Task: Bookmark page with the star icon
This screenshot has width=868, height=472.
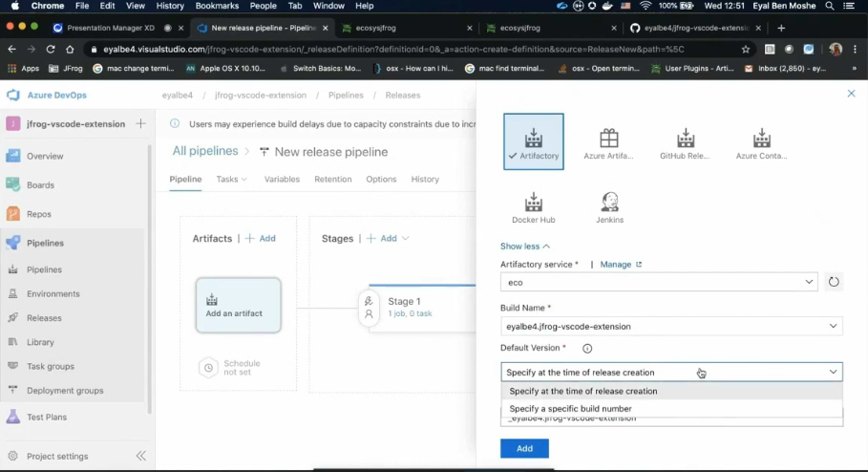Action: coord(746,50)
